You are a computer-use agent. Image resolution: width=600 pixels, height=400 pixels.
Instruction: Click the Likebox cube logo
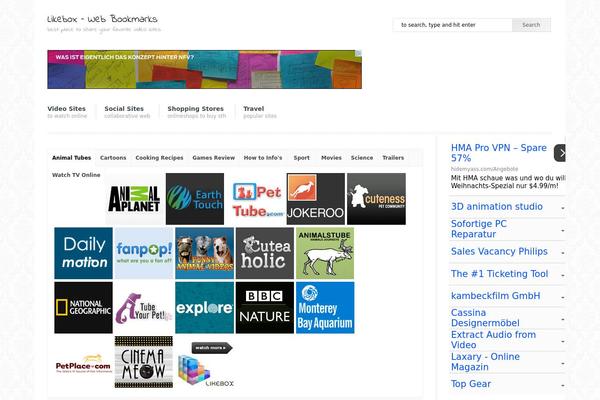pos(205,371)
